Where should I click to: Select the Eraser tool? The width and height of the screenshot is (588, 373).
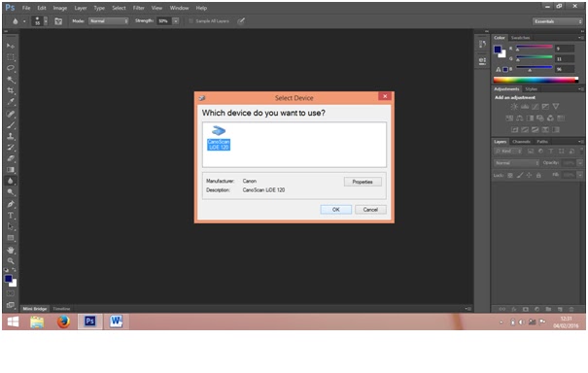(11, 158)
